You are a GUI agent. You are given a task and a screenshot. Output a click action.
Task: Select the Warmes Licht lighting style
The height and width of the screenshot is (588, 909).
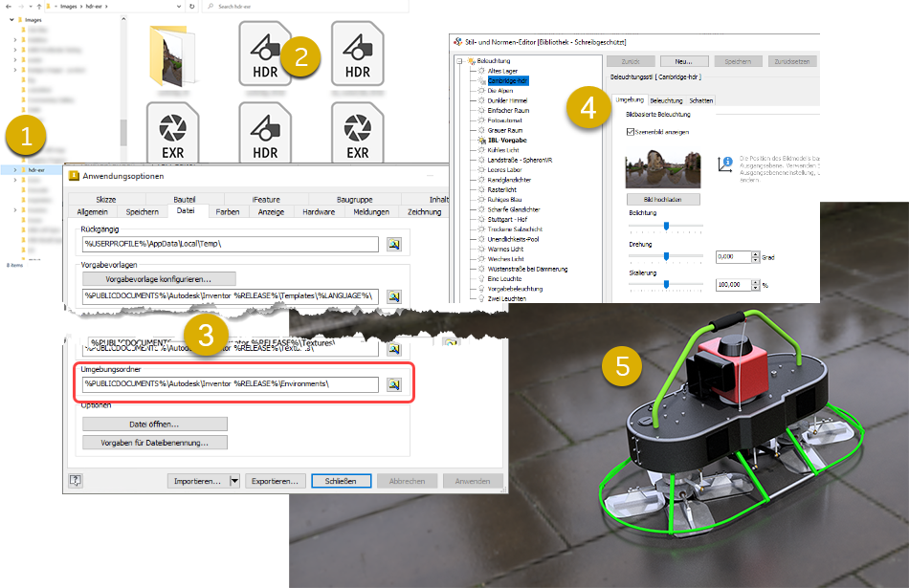click(505, 250)
